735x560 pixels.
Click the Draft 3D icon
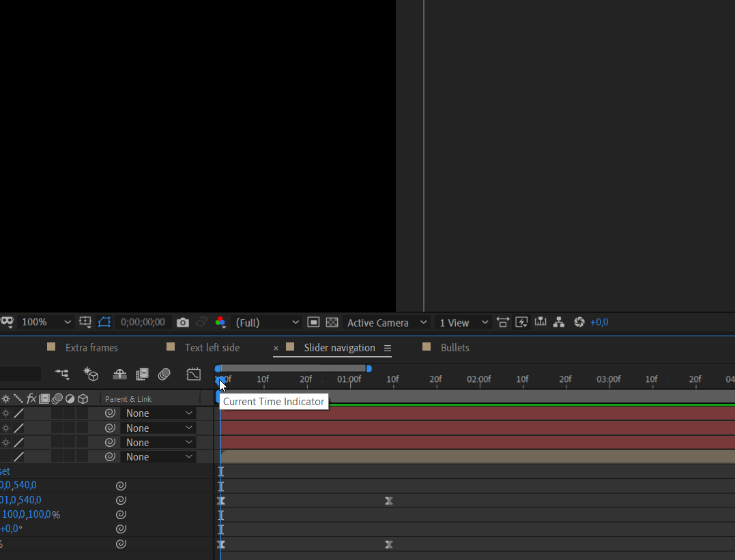coord(91,374)
